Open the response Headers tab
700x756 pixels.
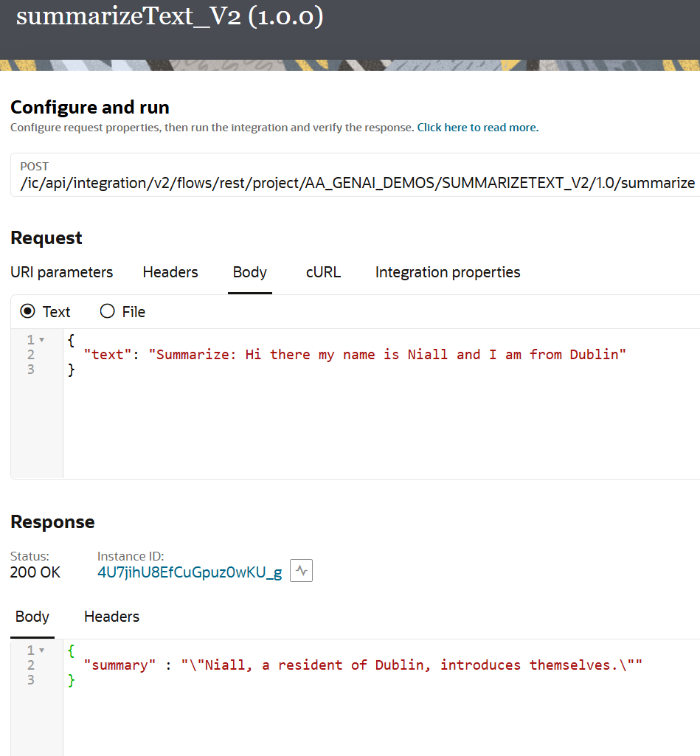tap(112, 617)
